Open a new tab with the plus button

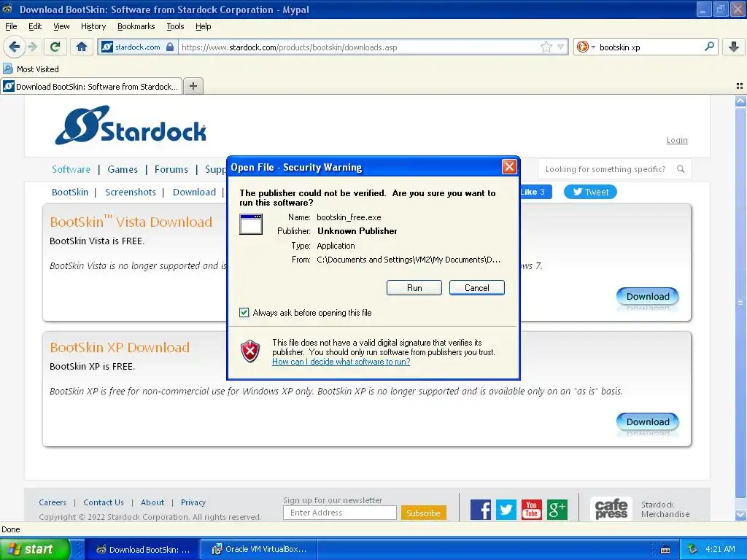point(193,86)
